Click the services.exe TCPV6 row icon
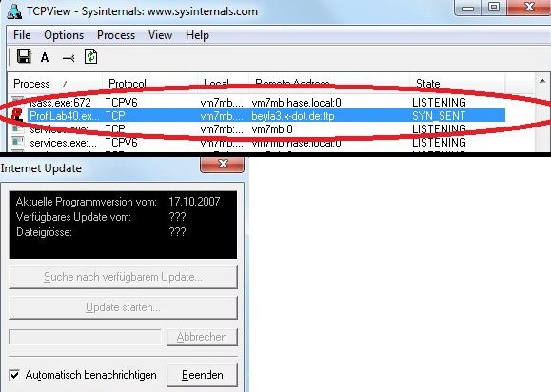551x392 pixels. pyautogui.click(x=17, y=142)
